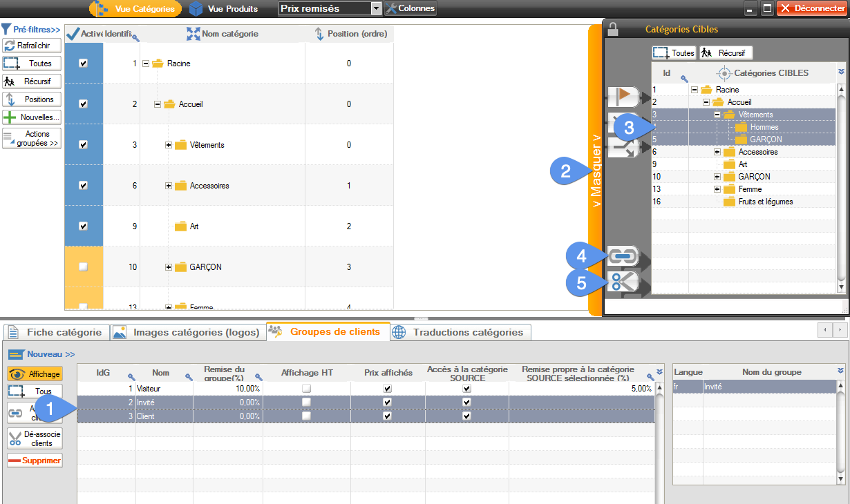
Task: Click the Rafraîchir button
Action: tap(32, 46)
